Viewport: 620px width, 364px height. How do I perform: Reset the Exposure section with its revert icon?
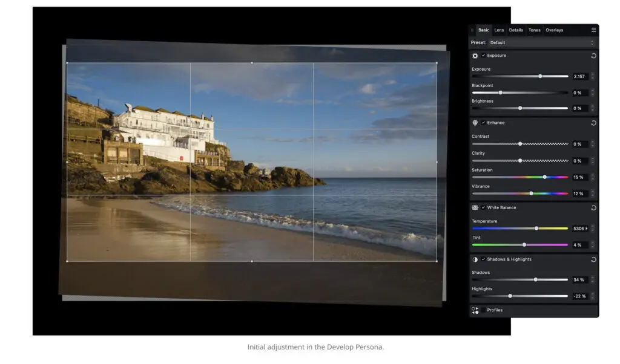593,56
